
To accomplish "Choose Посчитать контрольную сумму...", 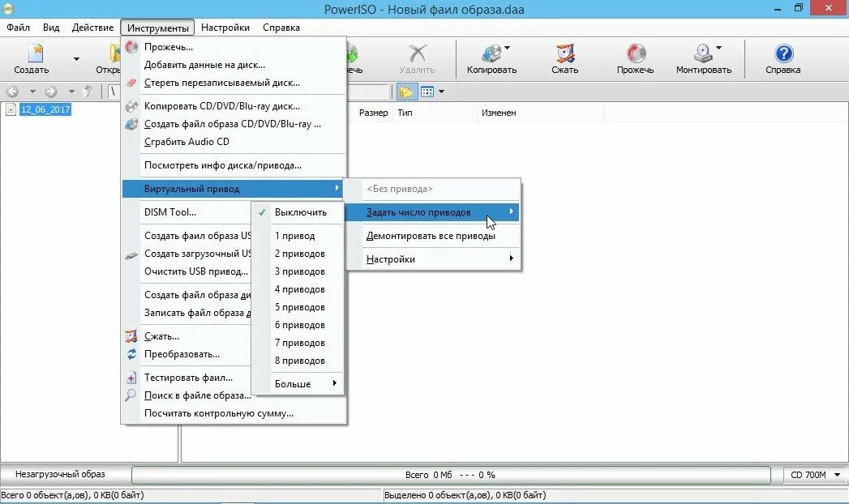I will (234, 413).
